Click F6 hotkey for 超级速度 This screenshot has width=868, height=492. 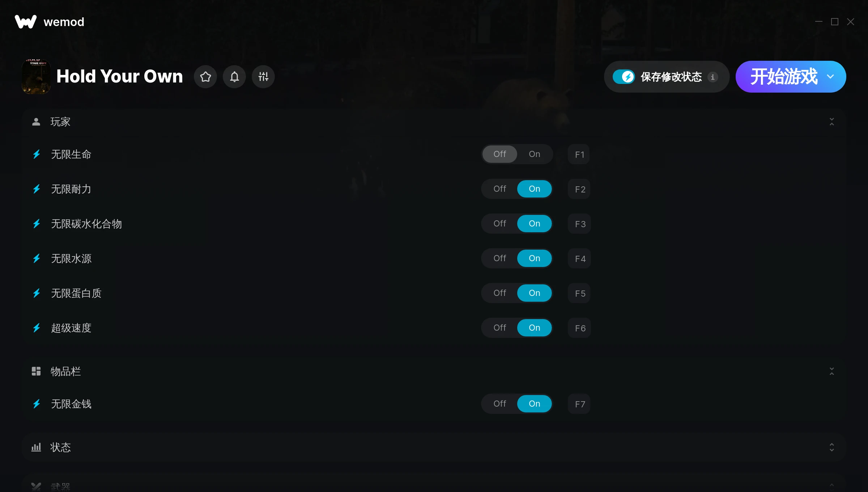[x=579, y=328]
